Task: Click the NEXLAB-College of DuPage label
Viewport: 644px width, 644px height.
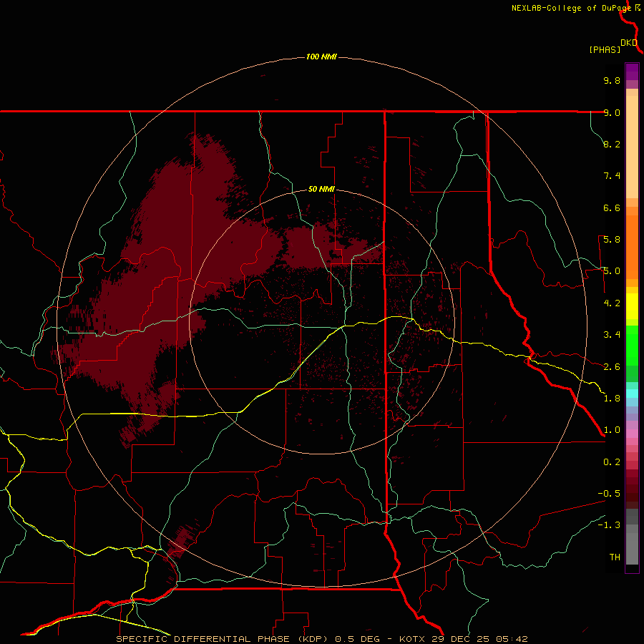Action: (x=571, y=8)
